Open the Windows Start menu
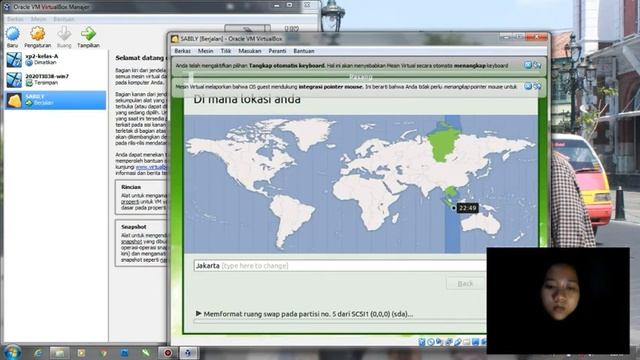This screenshot has width=640, height=360. pos(12,352)
